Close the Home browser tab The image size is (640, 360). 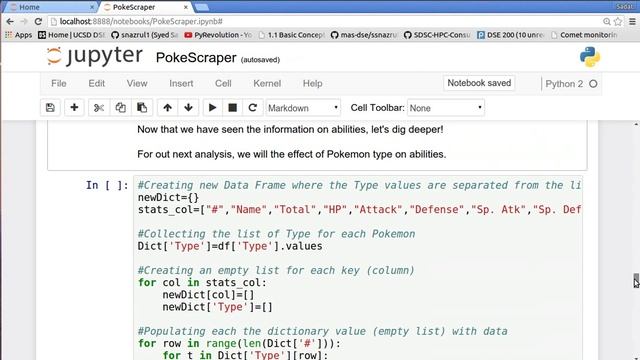tap(92, 7)
